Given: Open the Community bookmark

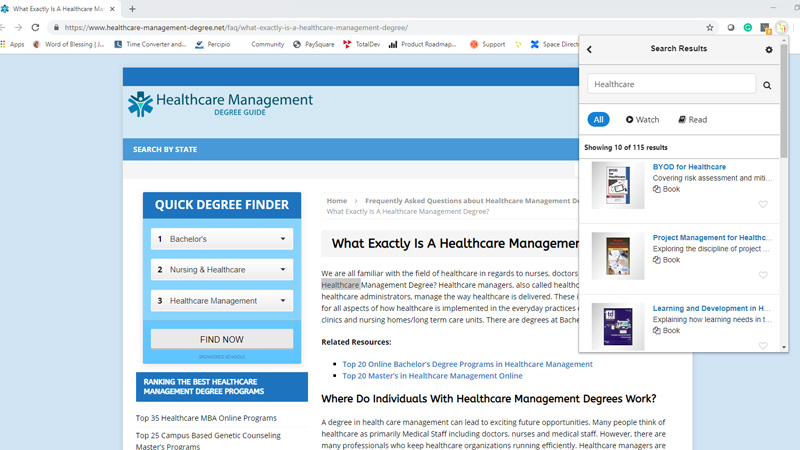Looking at the screenshot, I should [267, 44].
